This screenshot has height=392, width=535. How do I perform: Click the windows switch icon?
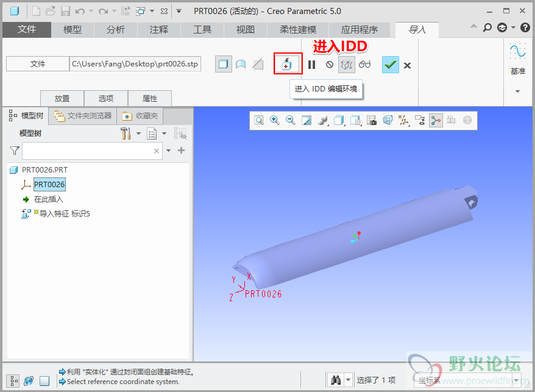point(141,11)
